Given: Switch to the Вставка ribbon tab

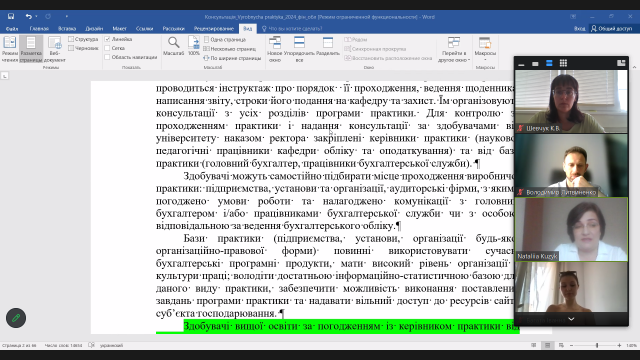Looking at the screenshot, I should coord(67,29).
